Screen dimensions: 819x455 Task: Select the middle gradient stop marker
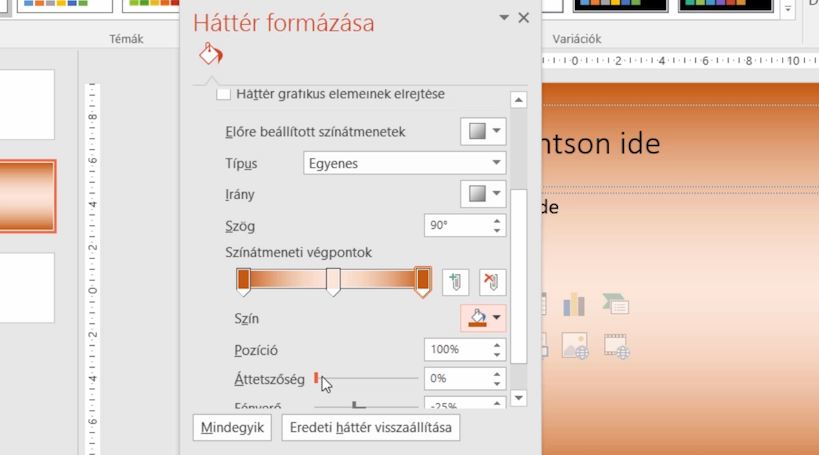click(333, 282)
